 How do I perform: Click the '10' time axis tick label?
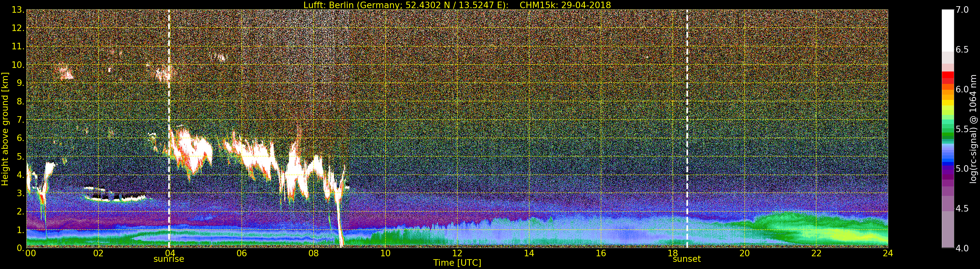click(385, 253)
